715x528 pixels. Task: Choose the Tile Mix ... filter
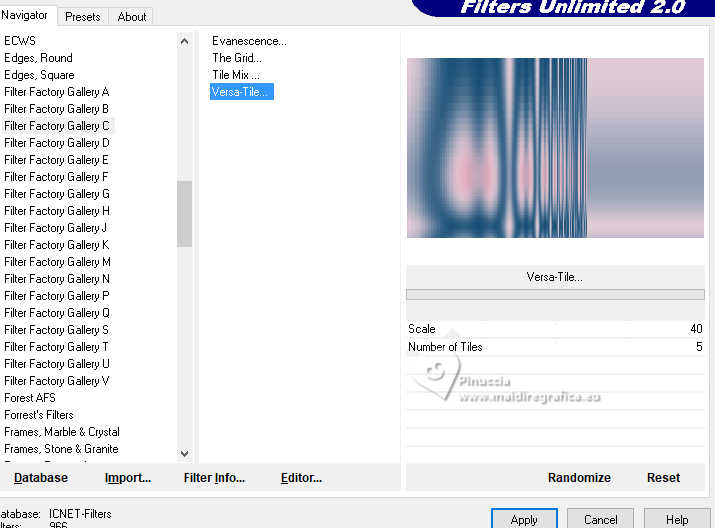point(235,75)
